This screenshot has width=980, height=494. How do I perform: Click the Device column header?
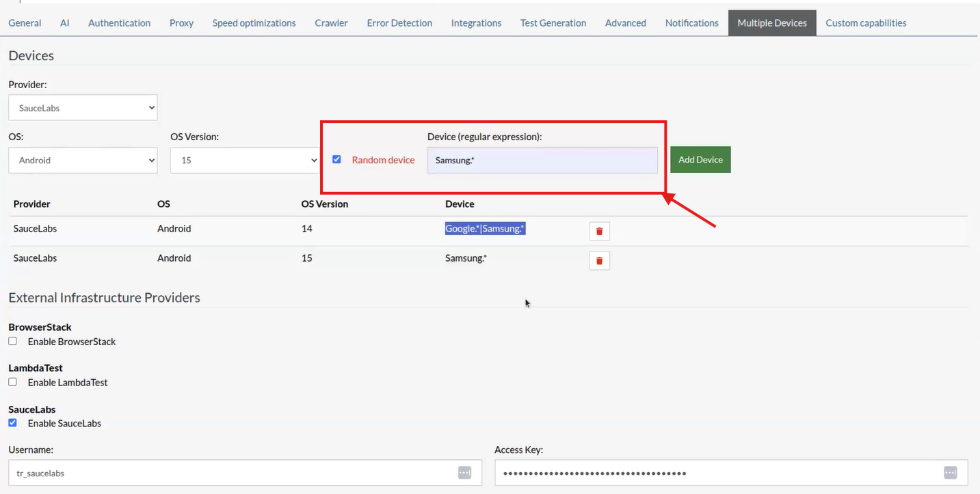[x=460, y=204]
